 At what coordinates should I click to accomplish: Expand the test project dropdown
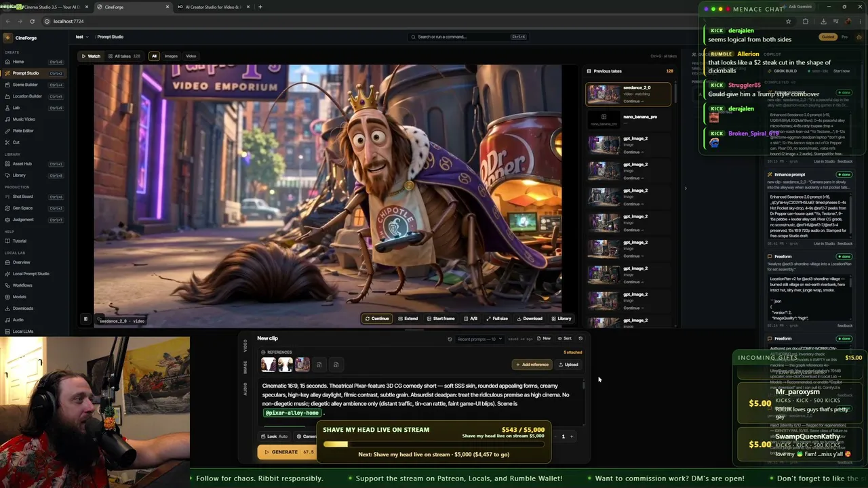click(x=81, y=37)
